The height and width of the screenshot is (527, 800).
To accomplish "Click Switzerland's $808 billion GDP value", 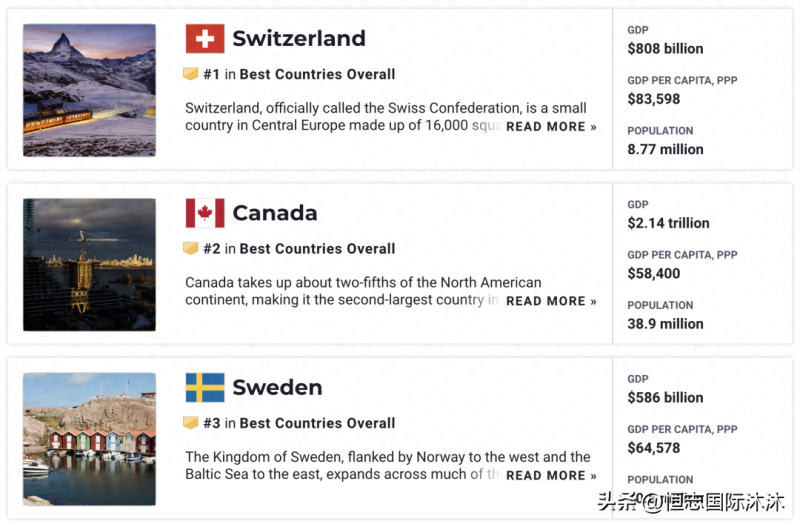I will (x=665, y=48).
